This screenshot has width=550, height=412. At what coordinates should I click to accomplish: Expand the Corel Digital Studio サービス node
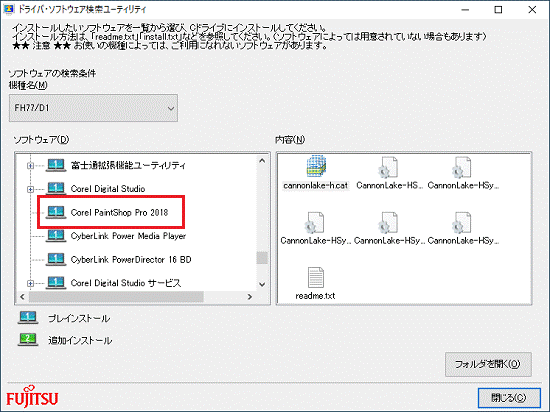[31, 283]
